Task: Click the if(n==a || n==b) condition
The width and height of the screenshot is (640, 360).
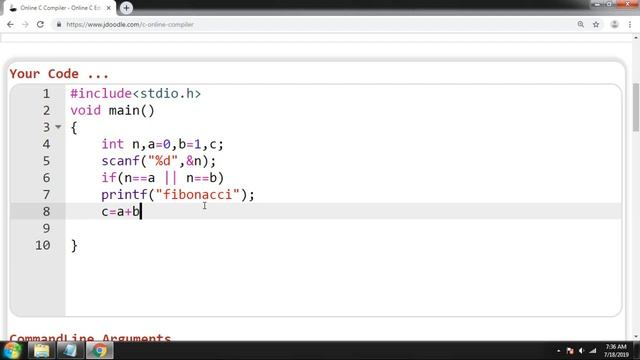Action: [162, 178]
